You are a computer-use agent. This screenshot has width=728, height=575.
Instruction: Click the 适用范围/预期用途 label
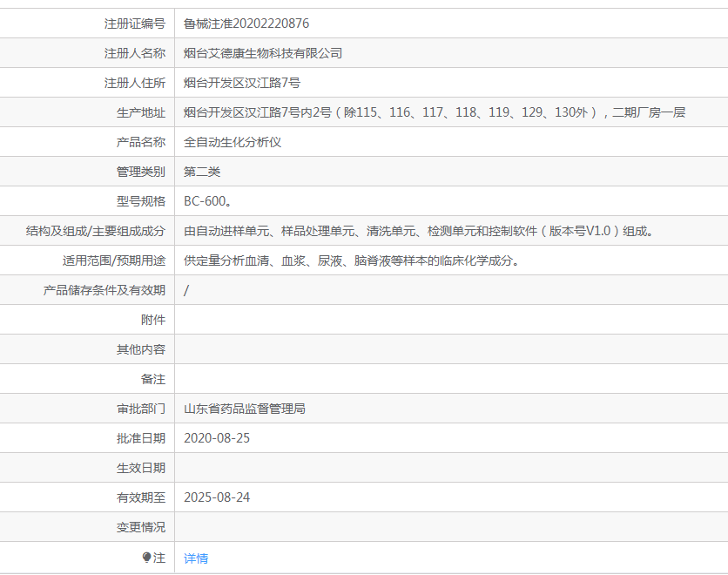click(x=114, y=261)
